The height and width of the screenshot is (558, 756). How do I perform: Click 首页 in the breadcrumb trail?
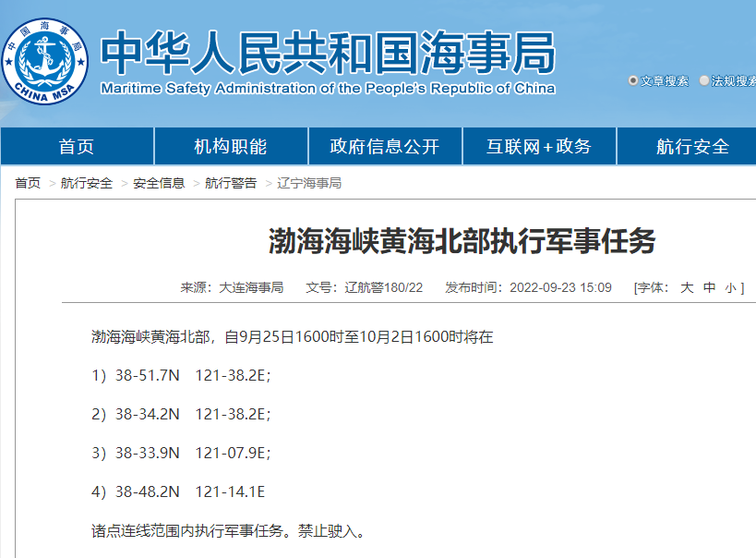(x=28, y=183)
